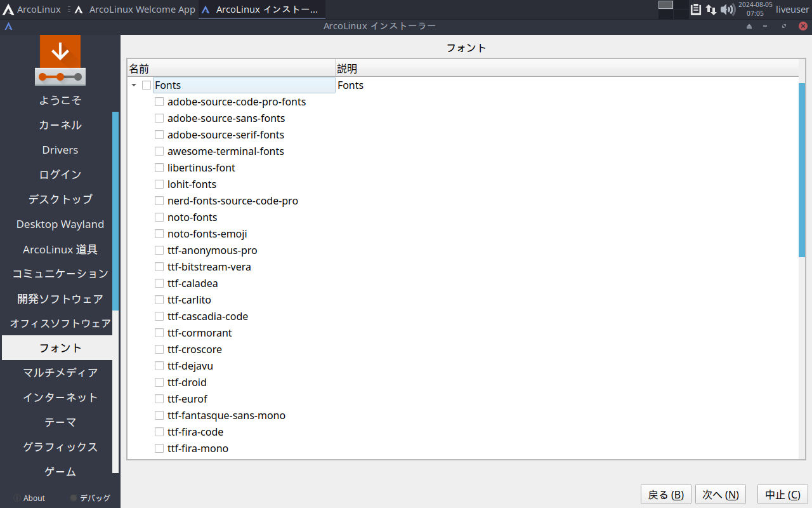Open the ArcoLinux application menu icon
812x508 pixels.
[9, 10]
